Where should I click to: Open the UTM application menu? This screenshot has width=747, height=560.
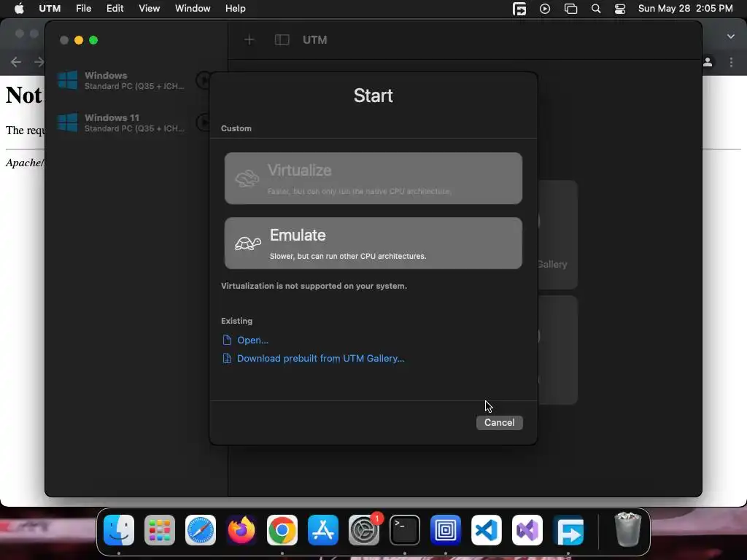pyautogui.click(x=50, y=9)
